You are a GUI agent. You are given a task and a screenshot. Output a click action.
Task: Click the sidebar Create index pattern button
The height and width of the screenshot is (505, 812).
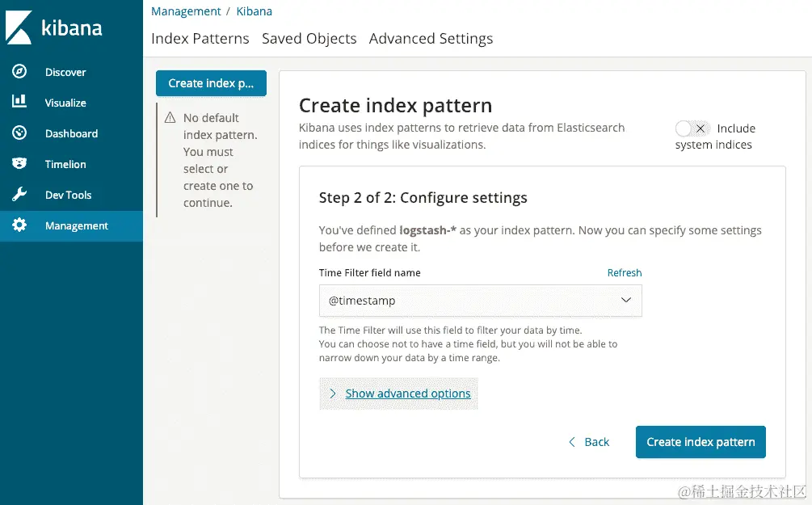point(211,83)
